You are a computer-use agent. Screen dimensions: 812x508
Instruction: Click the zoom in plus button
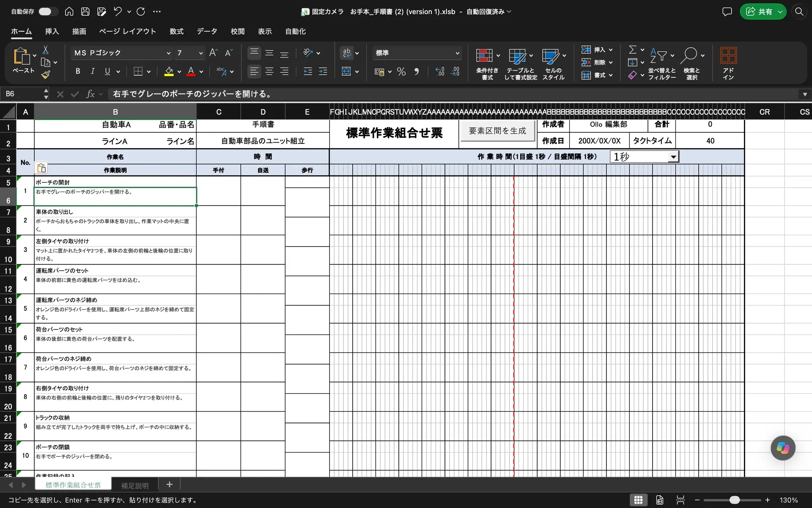[768, 500]
